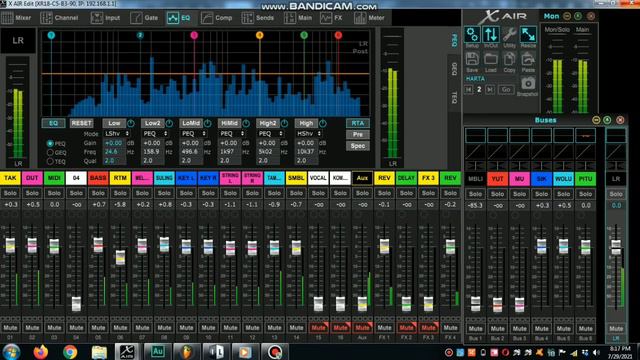Toggle the Low band power button
640x360 pixels.
(x=131, y=123)
